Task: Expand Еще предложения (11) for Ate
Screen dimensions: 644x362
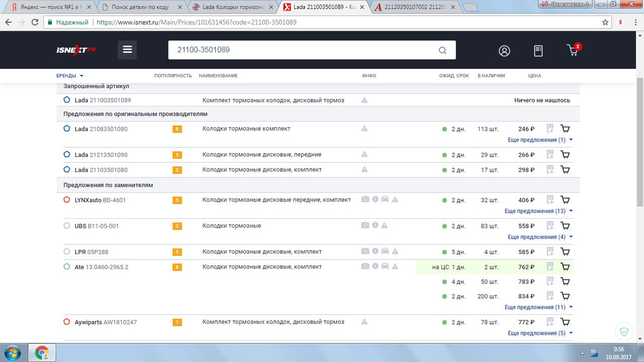Action: 539,307
